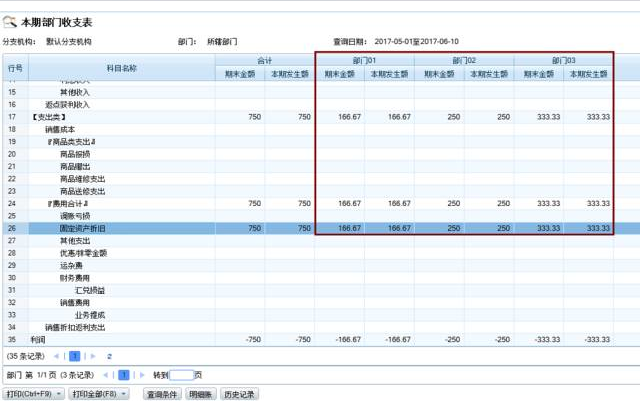Open the 打印全部(F8) dropdown arrow
This screenshot has height=409, width=642.
pos(125,395)
